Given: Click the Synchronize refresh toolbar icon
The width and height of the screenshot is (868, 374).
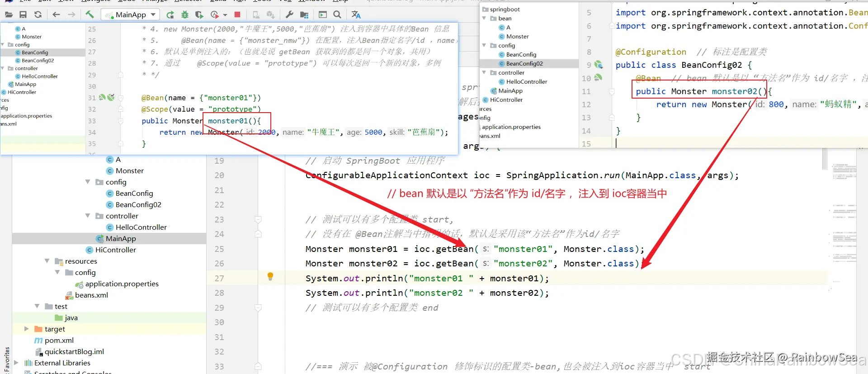Looking at the screenshot, I should point(38,14).
